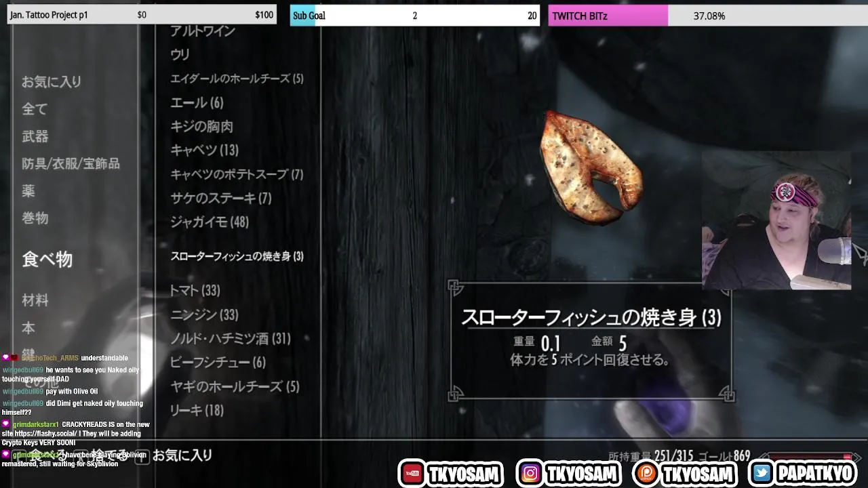The image size is (868, 488).
Task: Switch to the 薬 category
Action: pyautogui.click(x=28, y=191)
